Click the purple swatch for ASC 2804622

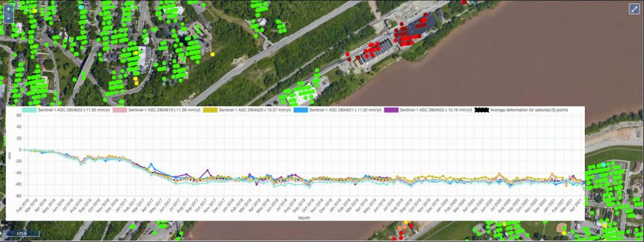tap(391, 110)
